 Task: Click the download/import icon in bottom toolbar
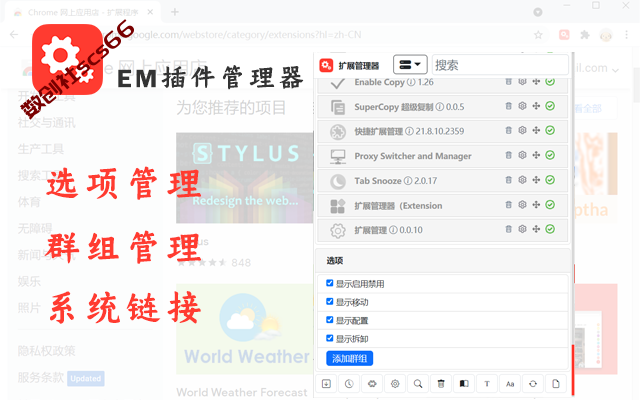pos(326,384)
